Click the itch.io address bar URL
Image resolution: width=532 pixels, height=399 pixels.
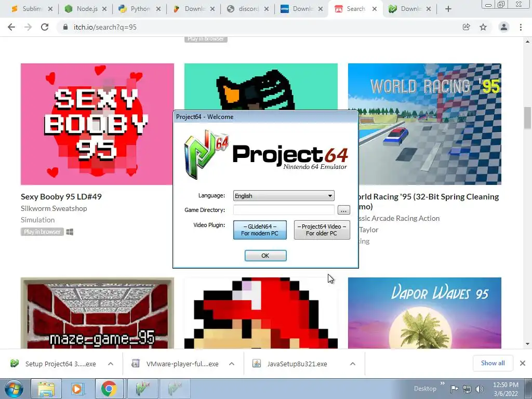105,27
